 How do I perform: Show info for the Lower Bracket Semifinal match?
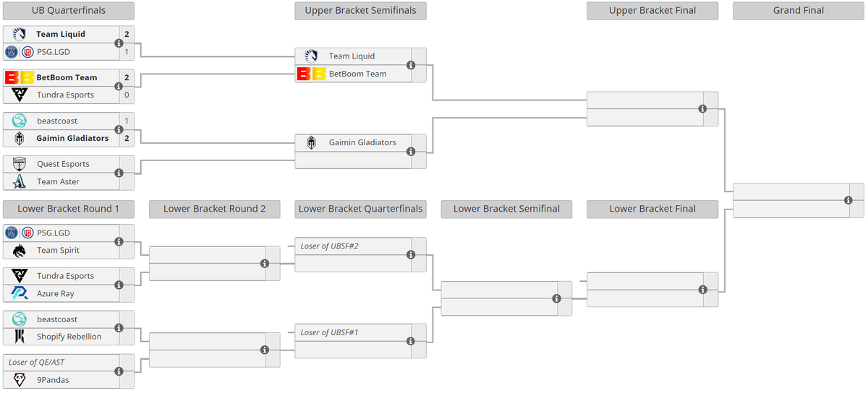[556, 298]
